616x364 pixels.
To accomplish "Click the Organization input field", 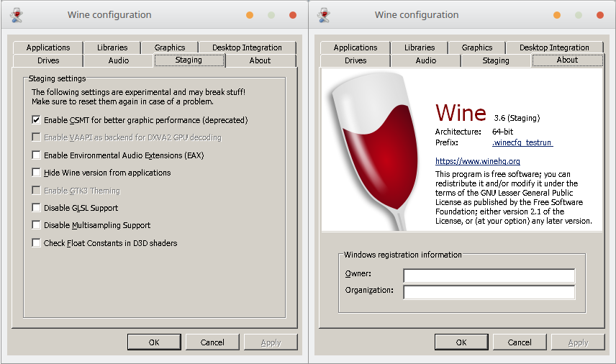I will (489, 292).
